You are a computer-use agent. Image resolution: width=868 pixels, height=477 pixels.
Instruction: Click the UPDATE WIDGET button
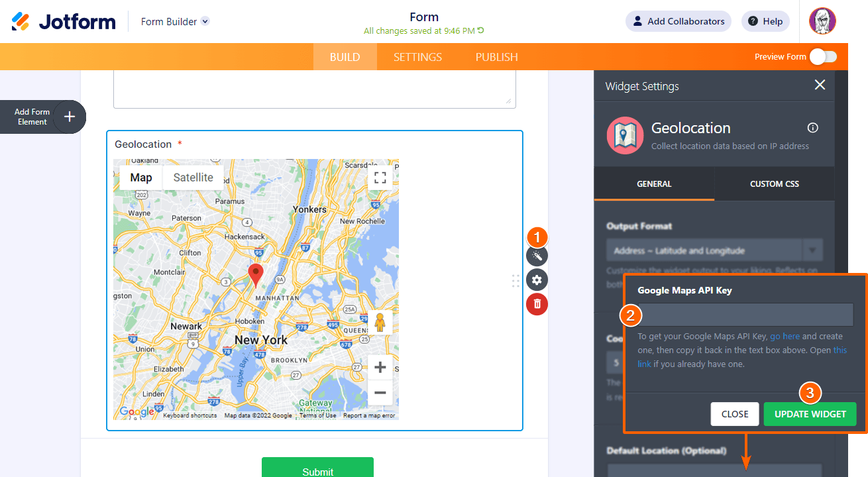coord(810,414)
